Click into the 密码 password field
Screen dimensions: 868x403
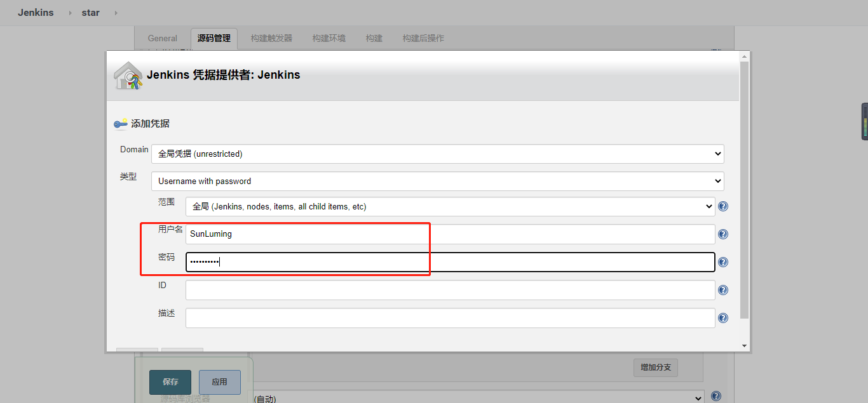point(451,262)
